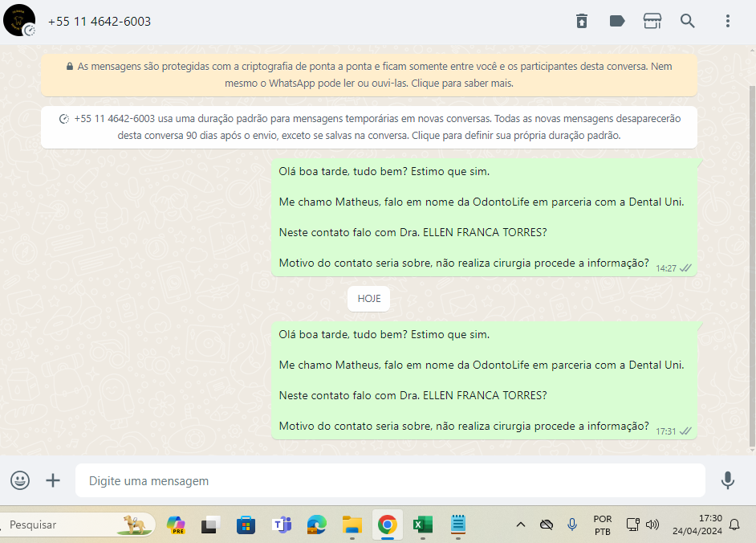Click the "Digite uma mensagem" input field

point(390,481)
